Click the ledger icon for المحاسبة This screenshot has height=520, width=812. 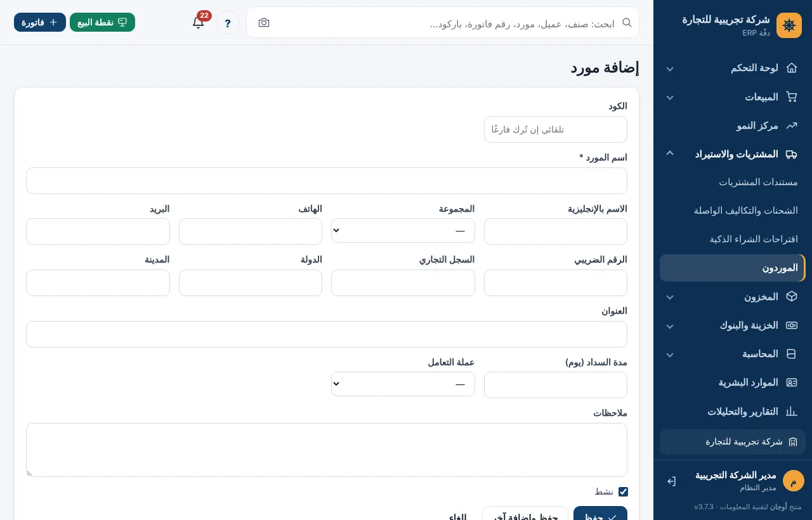(x=792, y=354)
